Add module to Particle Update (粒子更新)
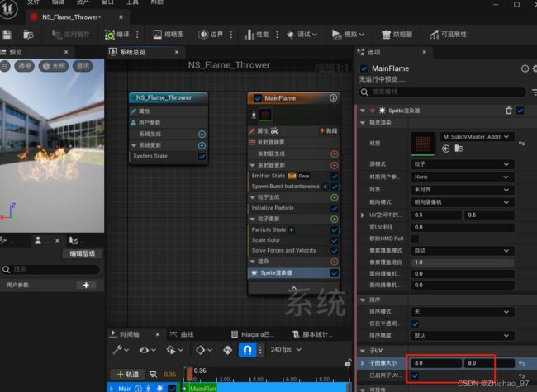This screenshot has width=537, height=392. tap(335, 219)
